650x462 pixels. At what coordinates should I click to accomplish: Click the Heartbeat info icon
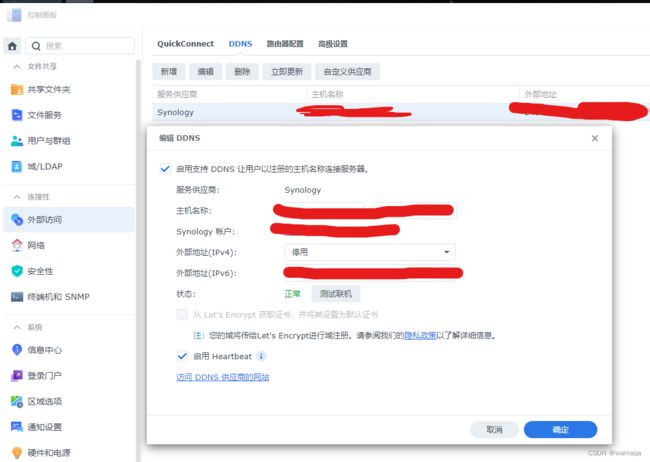click(x=261, y=356)
